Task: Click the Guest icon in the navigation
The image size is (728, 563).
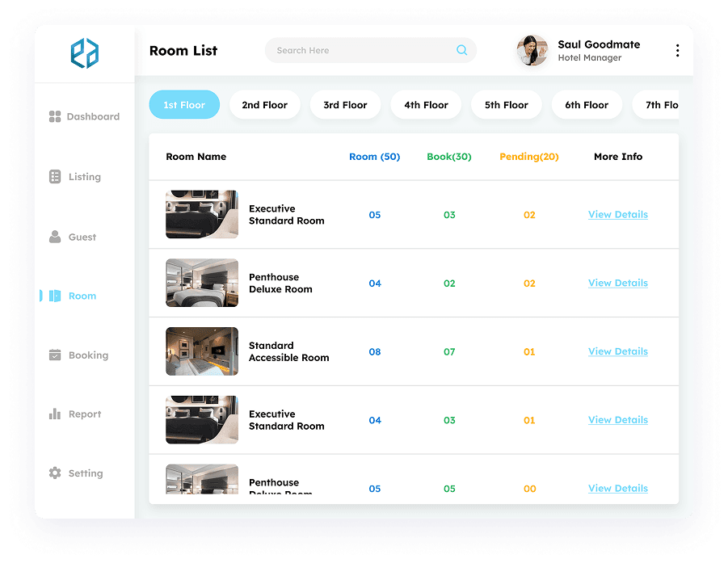Action: click(x=53, y=237)
